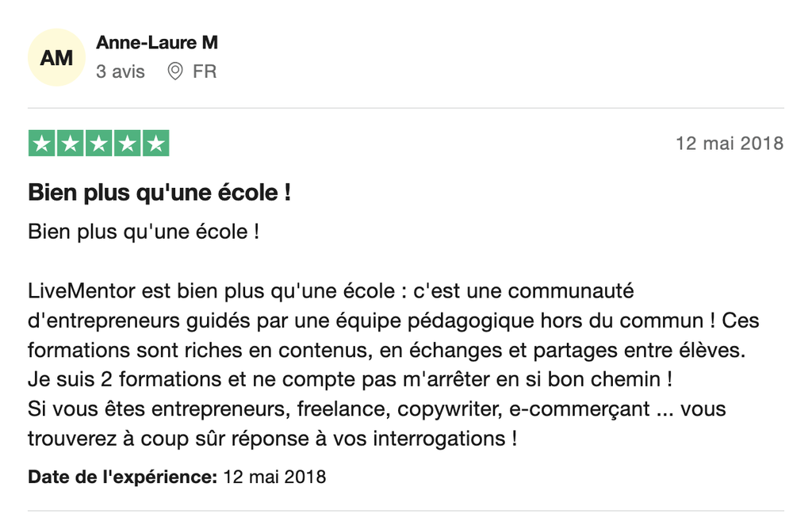The width and height of the screenshot is (812, 522).
Task: Open the bold "Bien plus qu'une école !" title
Action: [x=159, y=192]
